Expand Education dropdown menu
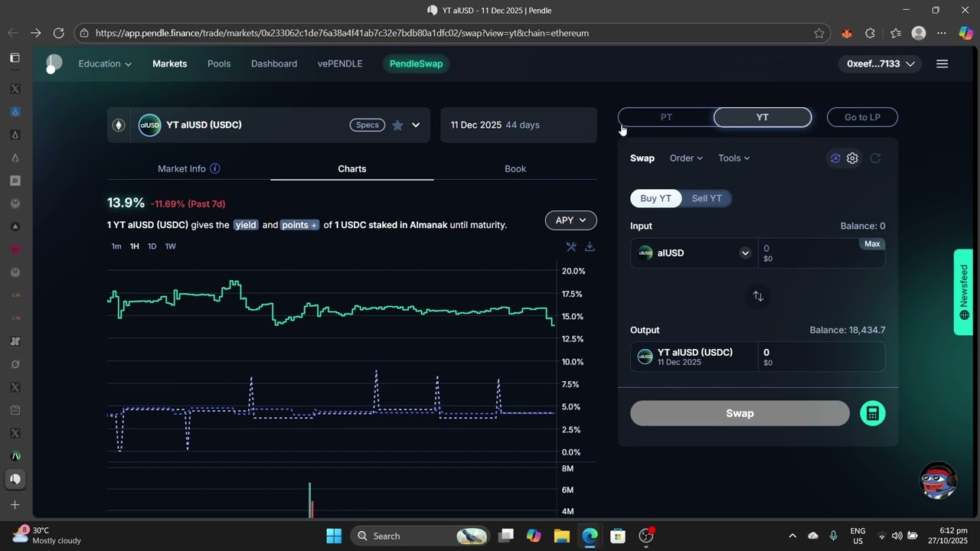Viewport: 980px width, 551px height. point(105,64)
